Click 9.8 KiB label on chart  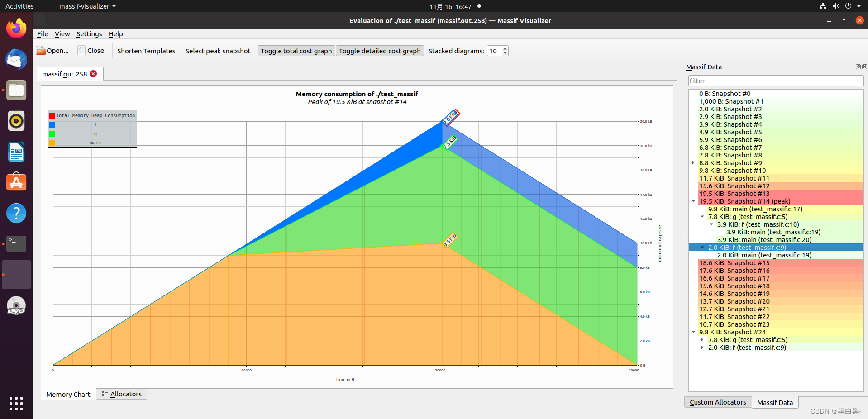(450, 240)
